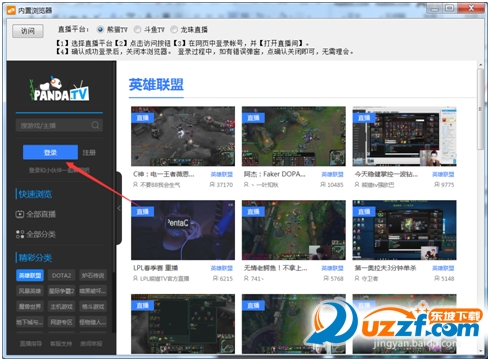The image size is (490, 361).
Task: Click the 客服支持 footer link
Action: (61, 343)
